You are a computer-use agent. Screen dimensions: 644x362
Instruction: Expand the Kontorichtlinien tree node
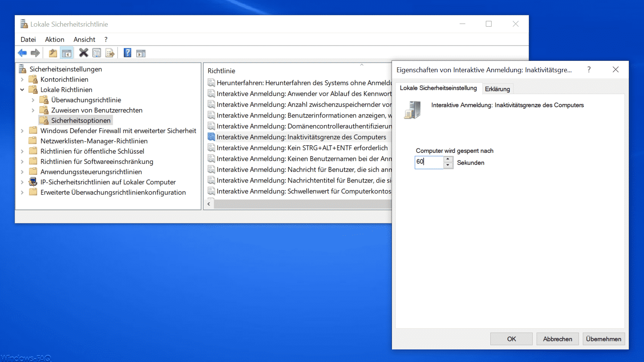[22, 79]
